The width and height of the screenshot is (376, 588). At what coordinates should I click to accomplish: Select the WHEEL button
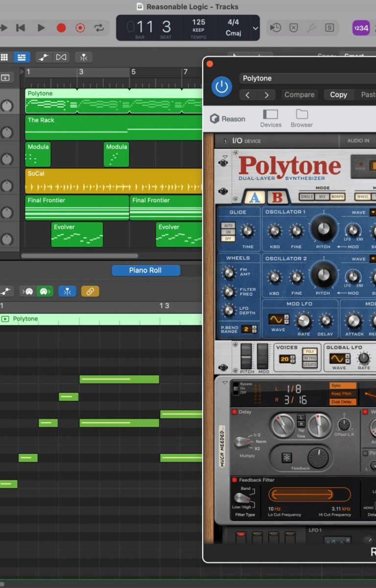coord(363,197)
